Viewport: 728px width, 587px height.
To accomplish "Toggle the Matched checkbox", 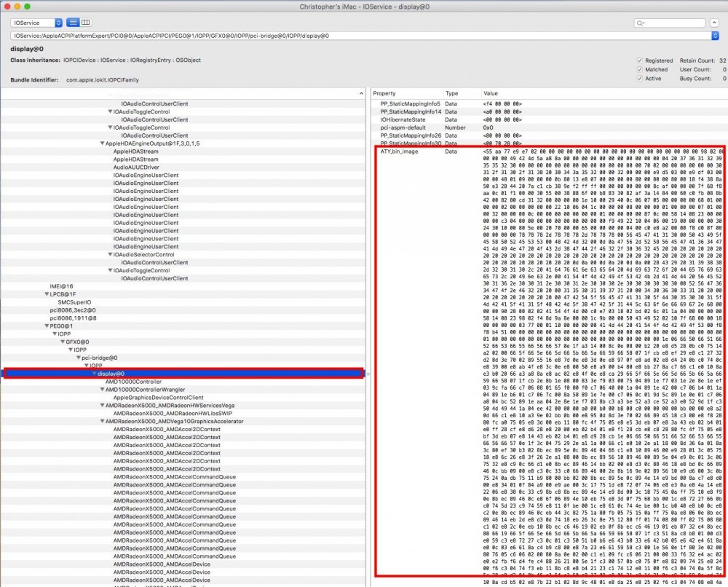I will point(640,69).
